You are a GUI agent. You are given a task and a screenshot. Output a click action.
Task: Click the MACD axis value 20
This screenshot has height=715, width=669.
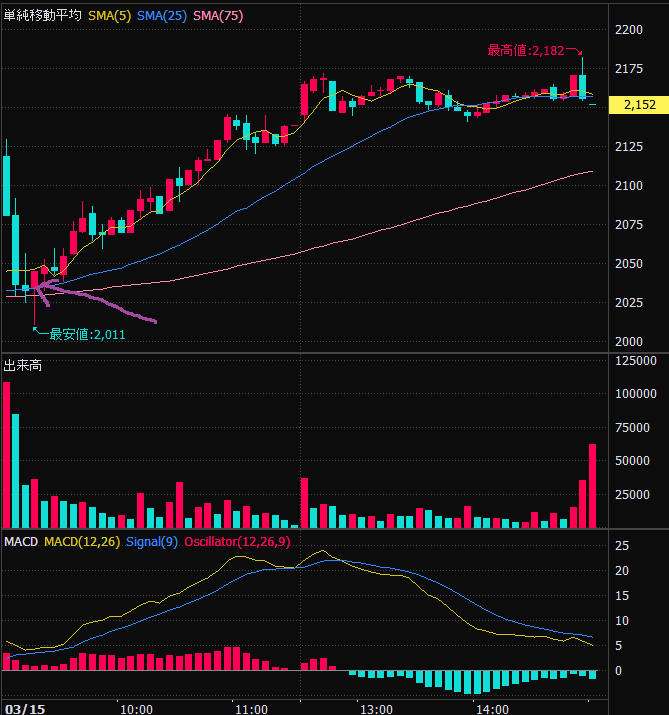tap(622, 571)
